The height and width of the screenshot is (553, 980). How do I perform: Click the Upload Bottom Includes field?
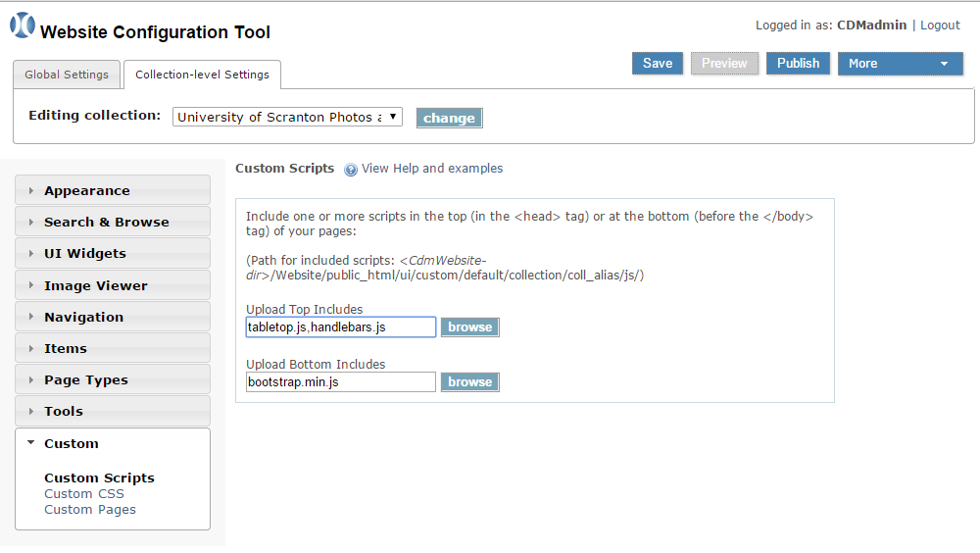pos(341,382)
